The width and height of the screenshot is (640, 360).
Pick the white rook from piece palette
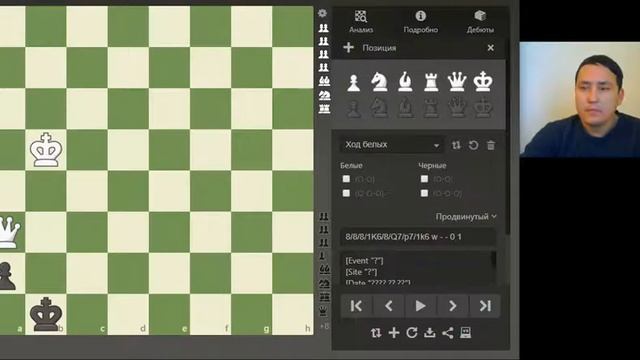coord(431,82)
